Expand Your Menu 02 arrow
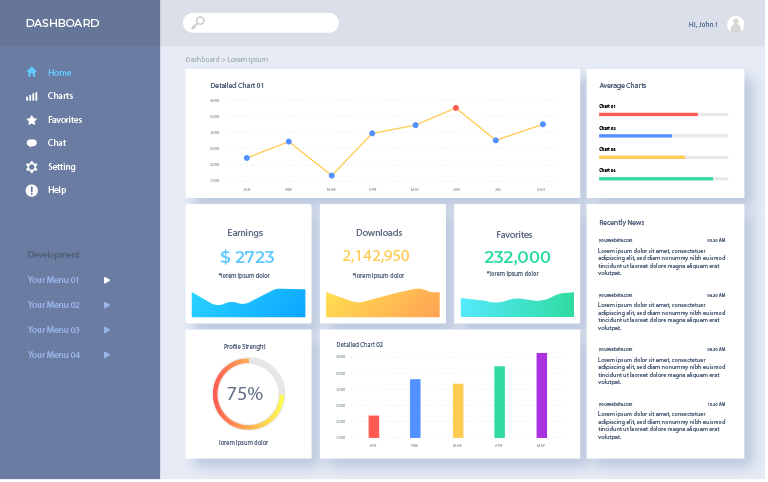 click(x=107, y=305)
